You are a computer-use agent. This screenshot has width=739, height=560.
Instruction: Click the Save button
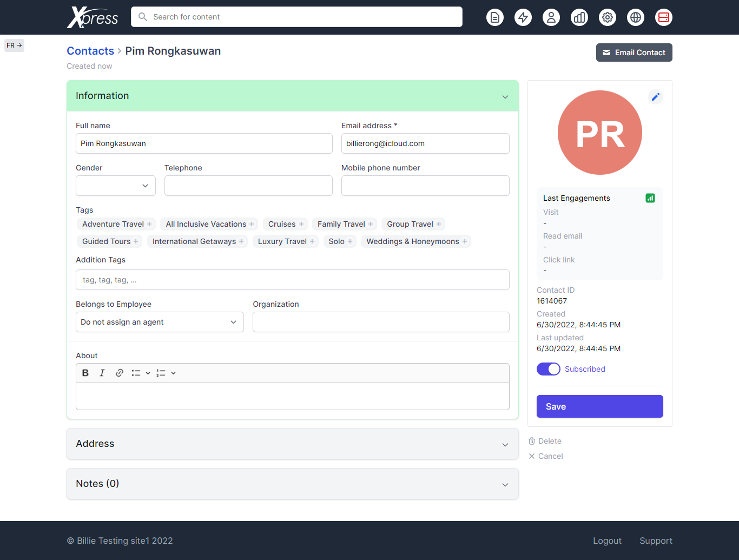click(599, 406)
